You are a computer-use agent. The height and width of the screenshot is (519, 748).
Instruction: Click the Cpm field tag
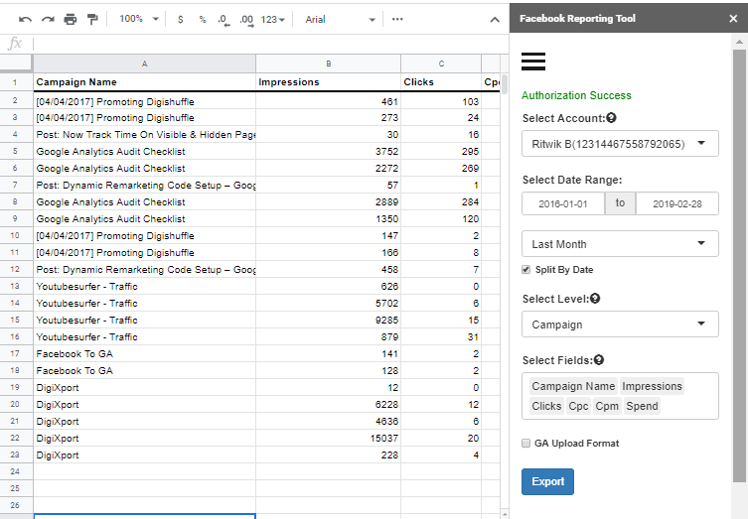point(607,406)
